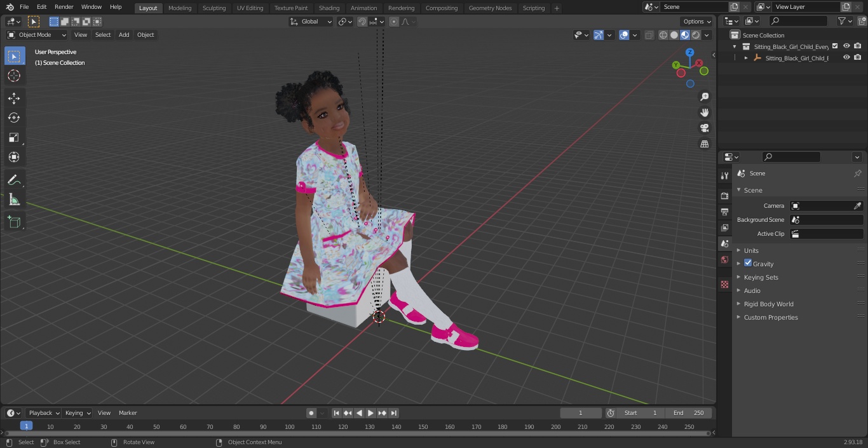The height and width of the screenshot is (448, 868).
Task: Switch to the Sculpting workspace tab
Action: 214,8
